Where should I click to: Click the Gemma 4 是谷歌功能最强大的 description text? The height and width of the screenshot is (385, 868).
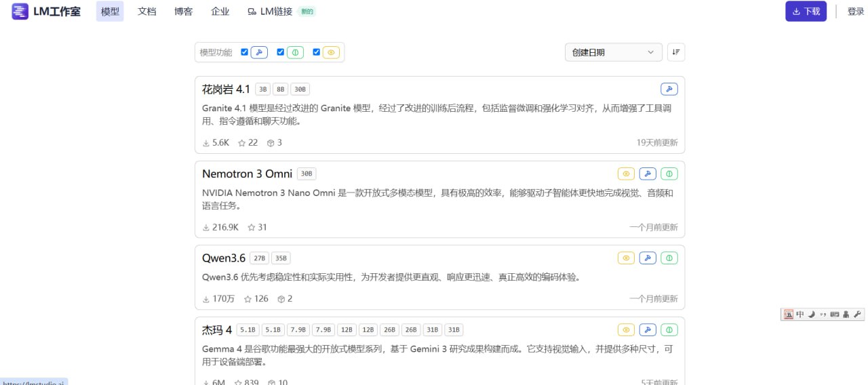437,355
